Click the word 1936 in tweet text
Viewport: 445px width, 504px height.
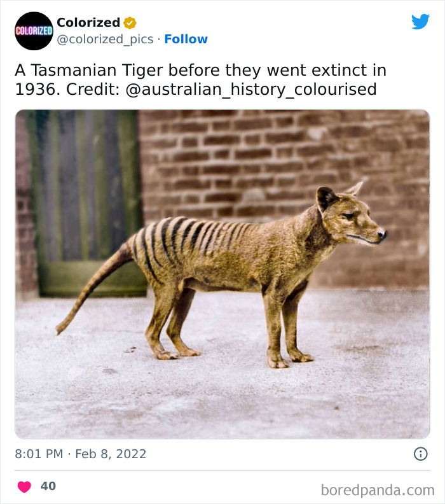37,90
